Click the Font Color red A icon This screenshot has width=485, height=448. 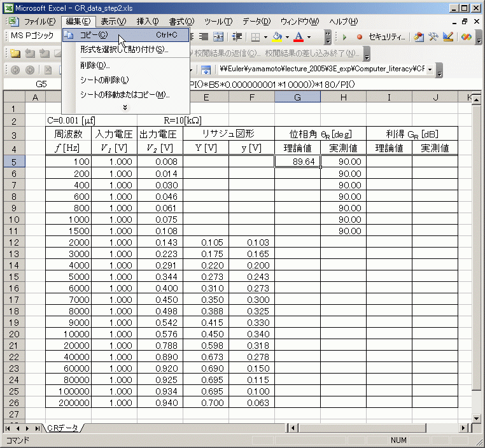click(x=299, y=37)
